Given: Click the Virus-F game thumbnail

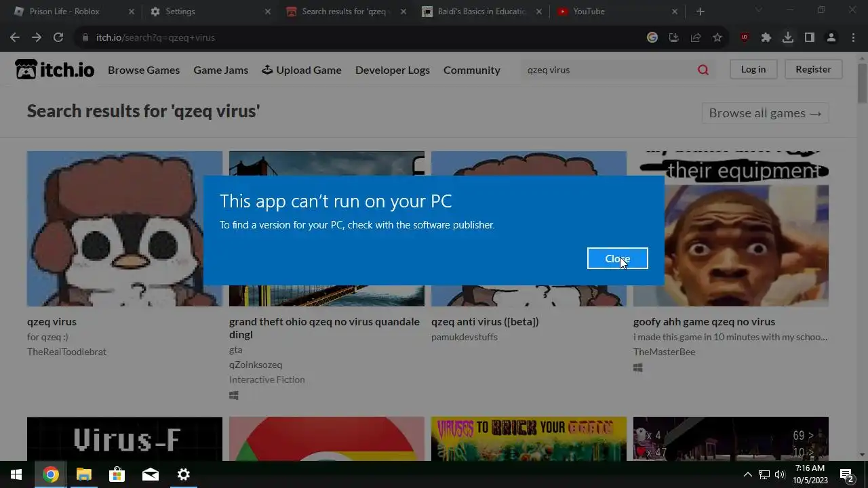Looking at the screenshot, I should 125,439.
